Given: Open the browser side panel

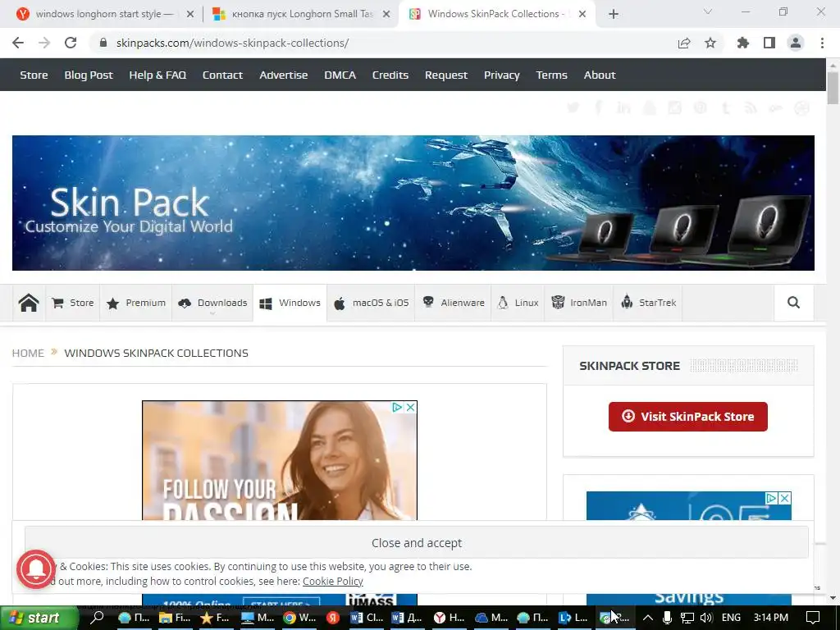Looking at the screenshot, I should (x=769, y=43).
